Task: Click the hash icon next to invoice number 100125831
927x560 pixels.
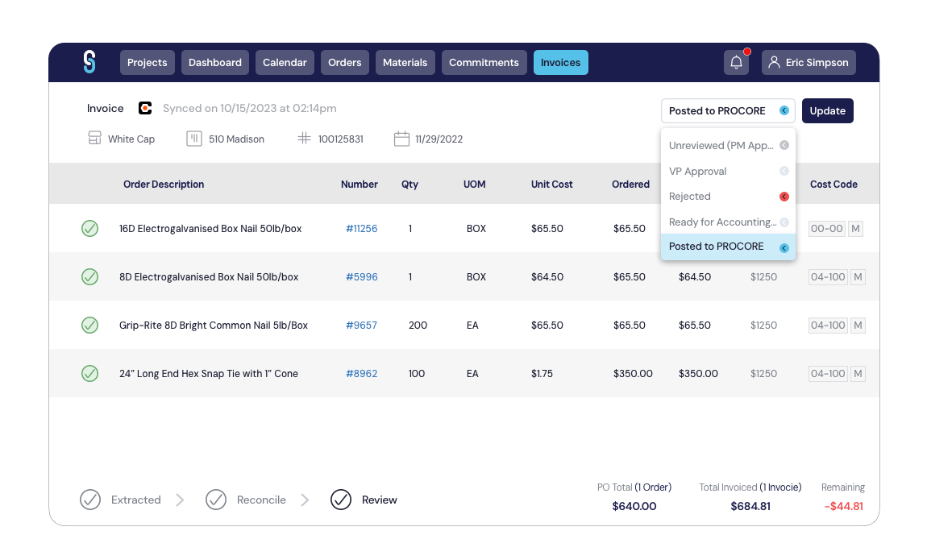Action: pos(304,138)
